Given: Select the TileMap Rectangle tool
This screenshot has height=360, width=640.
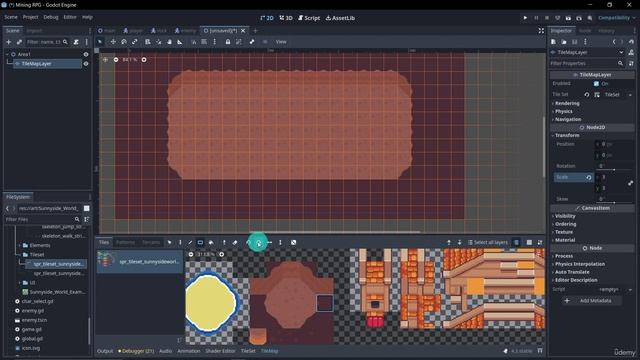Looking at the screenshot, I should point(200,242).
